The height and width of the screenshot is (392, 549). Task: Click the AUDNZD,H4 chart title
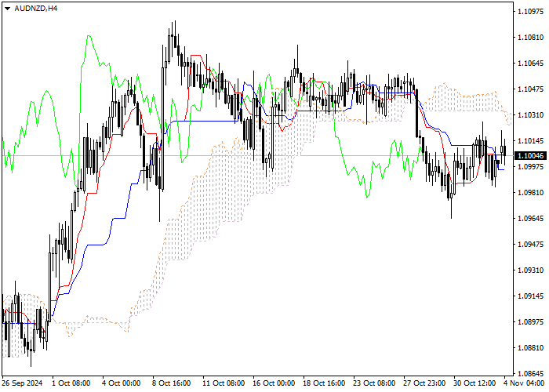click(x=36, y=9)
